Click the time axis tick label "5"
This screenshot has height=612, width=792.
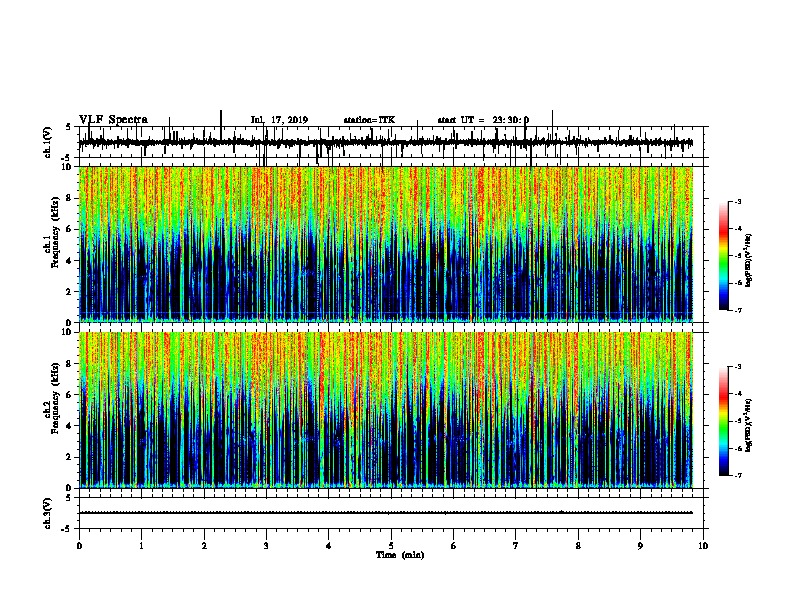tap(391, 546)
